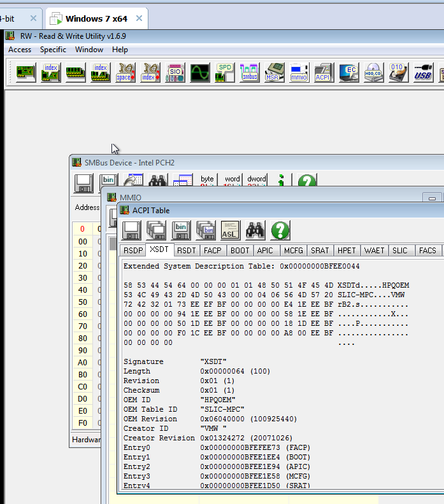
Task: Select the Windows 7 x64 VM tab
Action: pos(96,18)
